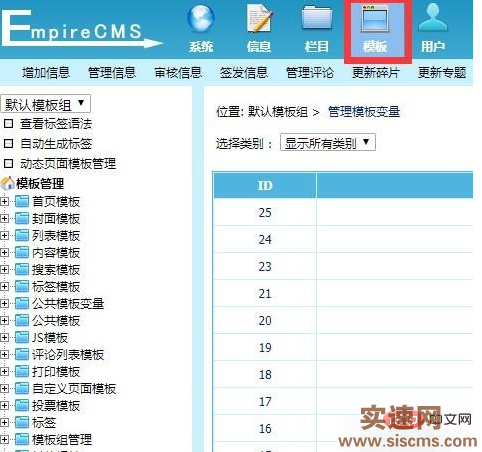Expand the 封面模板 tree node
482x452 pixels.
[4, 219]
